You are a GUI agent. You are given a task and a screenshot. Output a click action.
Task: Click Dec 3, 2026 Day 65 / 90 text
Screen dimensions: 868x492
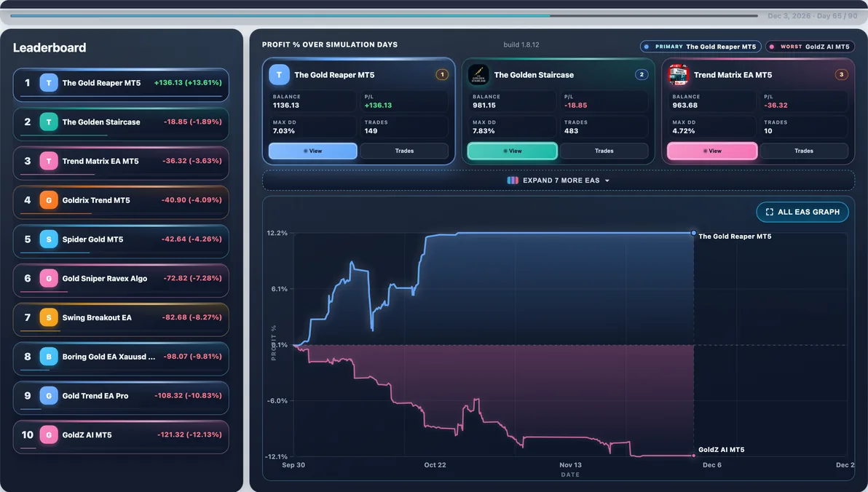(x=812, y=16)
